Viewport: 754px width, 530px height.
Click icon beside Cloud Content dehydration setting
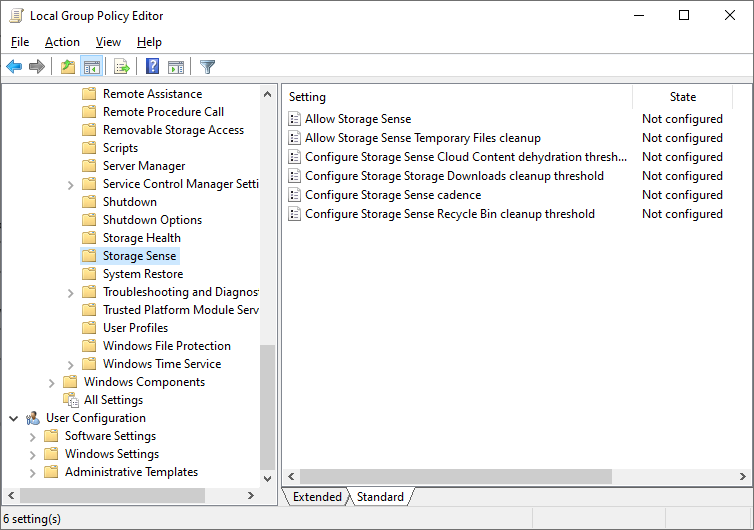(x=294, y=157)
